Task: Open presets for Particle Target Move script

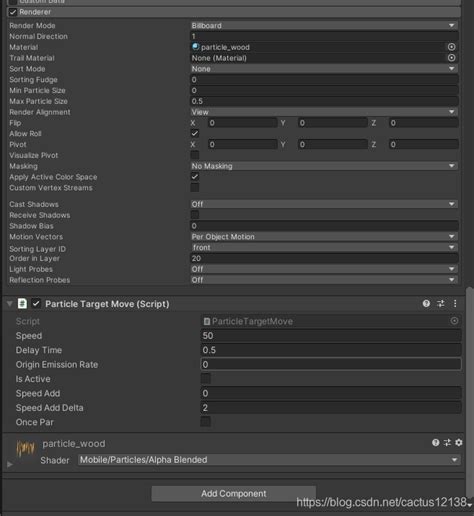Action: (441, 303)
